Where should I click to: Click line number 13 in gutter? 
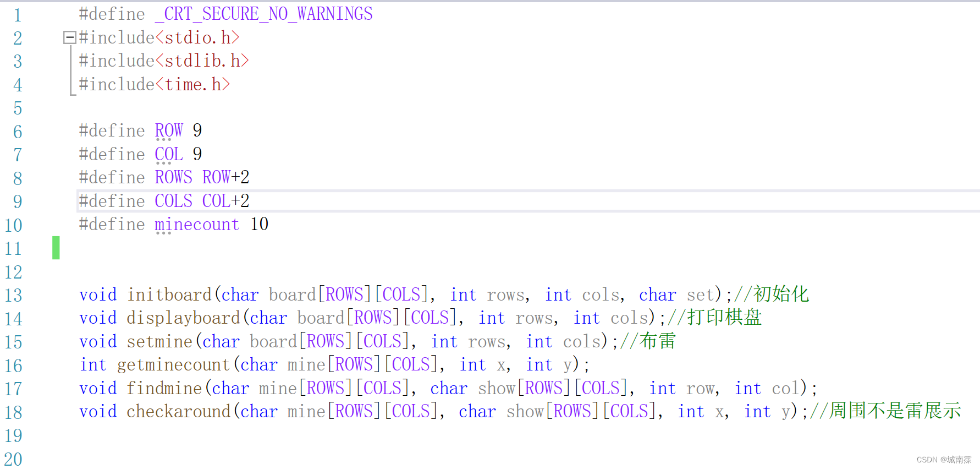[x=13, y=296]
